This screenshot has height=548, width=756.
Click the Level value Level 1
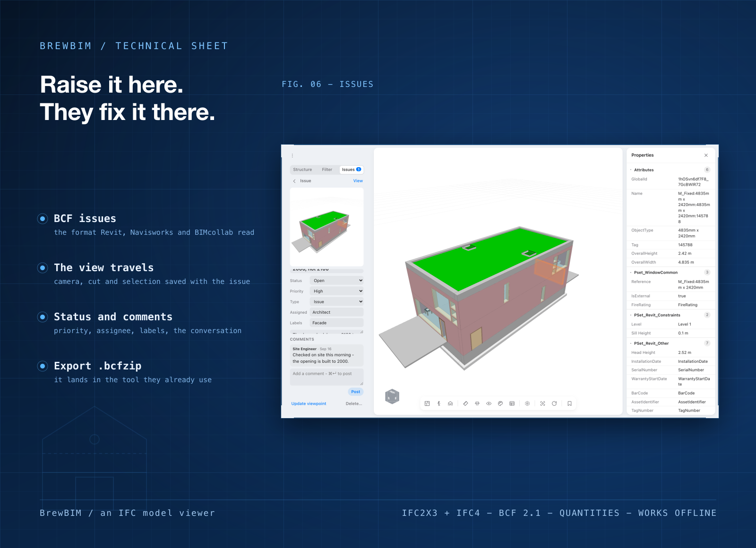685,324
